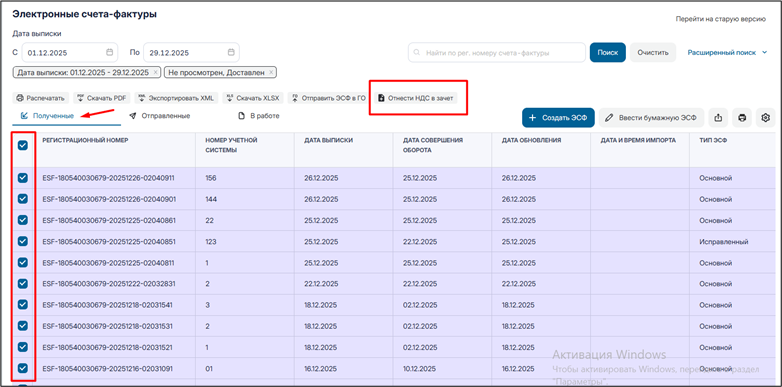Image resolution: width=782 pixels, height=387 pixels.
Task: Expand Расширенный поиск advanced search
Action: pyautogui.click(x=727, y=52)
